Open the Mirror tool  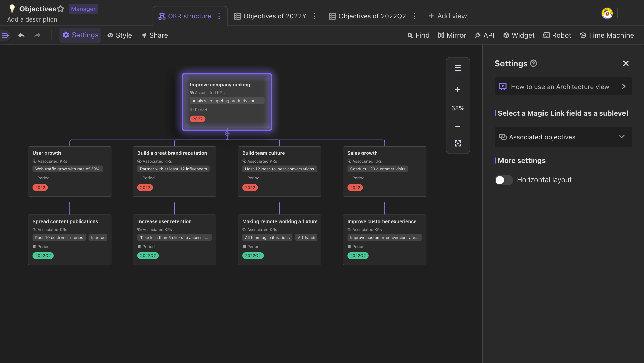[452, 35]
